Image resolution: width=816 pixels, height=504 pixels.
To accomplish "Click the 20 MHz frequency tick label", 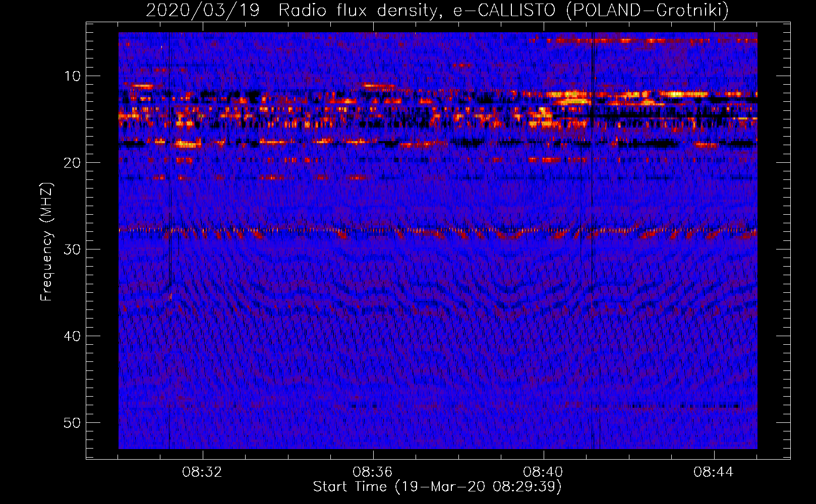I will pyautogui.click(x=73, y=163).
